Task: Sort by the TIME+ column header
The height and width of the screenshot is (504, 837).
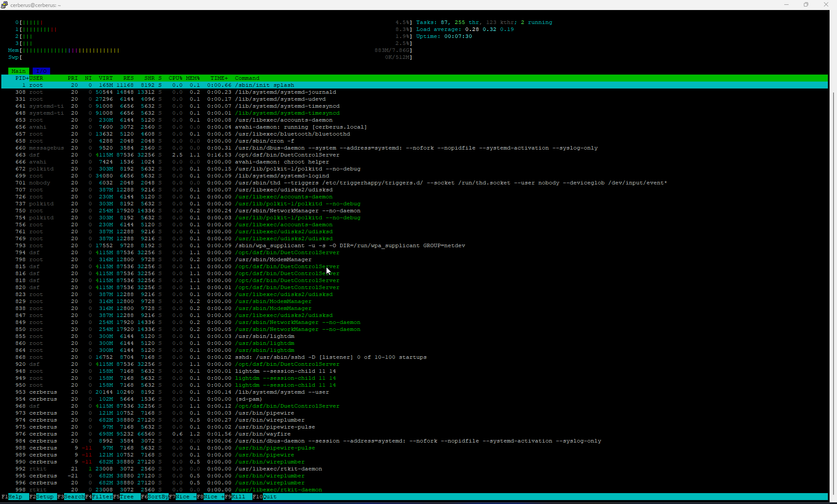Action: (219, 78)
